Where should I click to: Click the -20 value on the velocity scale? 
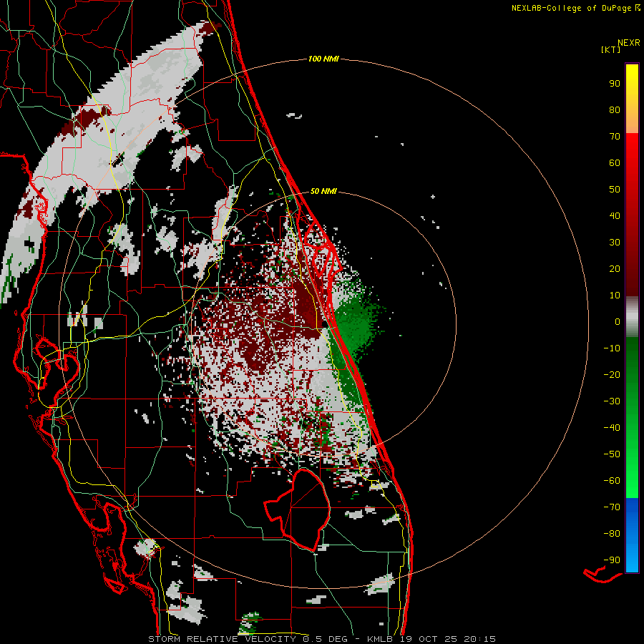(612, 375)
